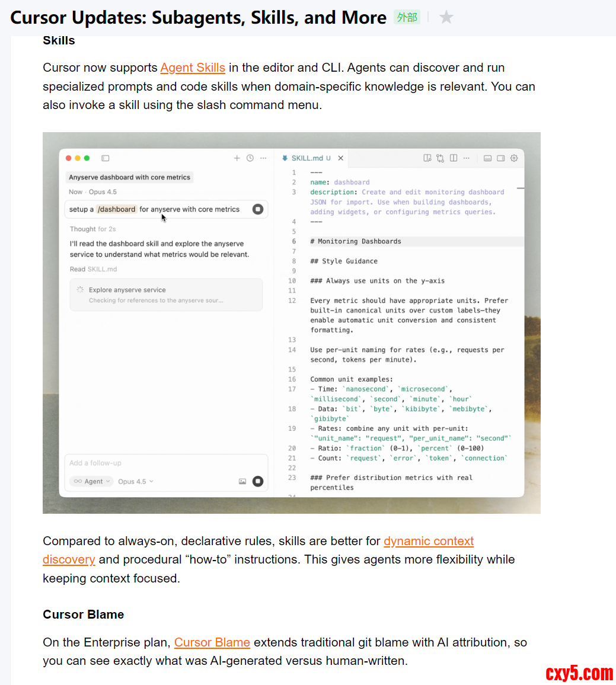Open chat history clock icon
Screen dimensions: 616x685
(x=250, y=158)
